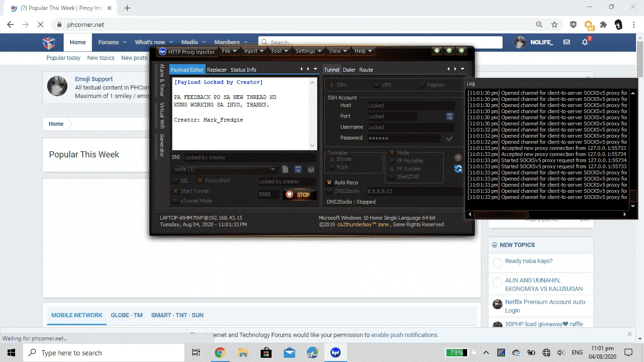This screenshot has height=362, width=644.
Task: Click the browser back arrow
Action: 10,25
